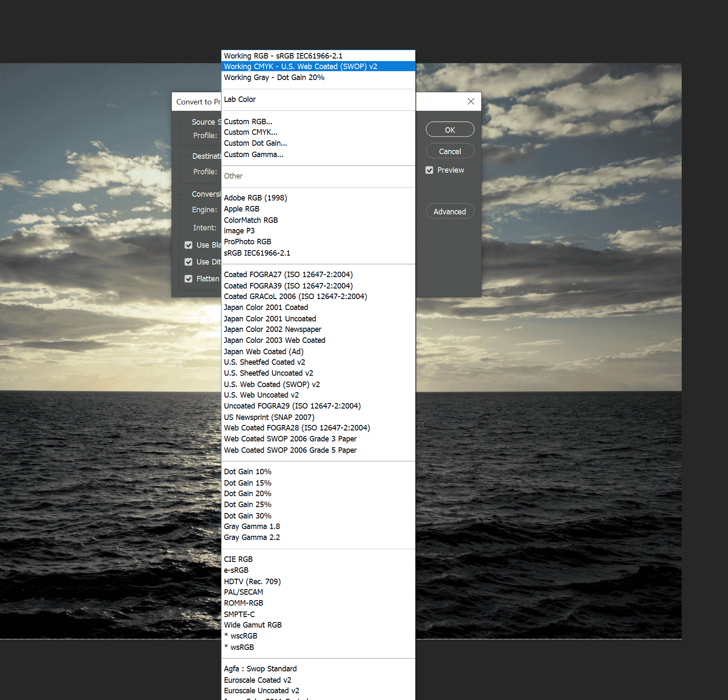
Task: Pick Gray Gamma 2.2 profile
Action: (252, 537)
